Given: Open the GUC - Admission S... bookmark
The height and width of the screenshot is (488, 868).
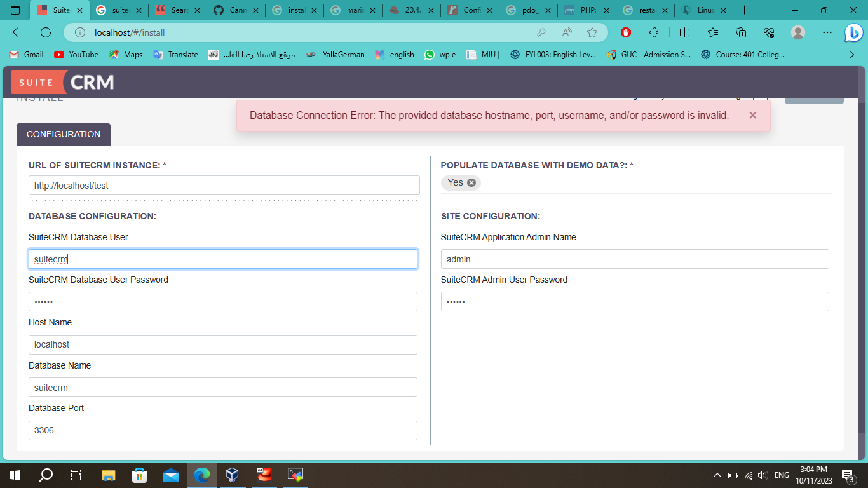Looking at the screenshot, I should (x=649, y=55).
